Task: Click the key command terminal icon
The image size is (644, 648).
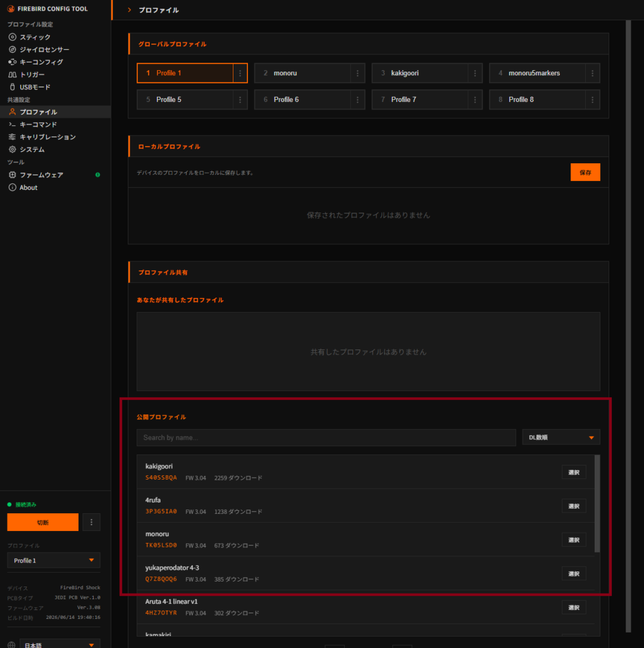Action: pyautogui.click(x=13, y=125)
